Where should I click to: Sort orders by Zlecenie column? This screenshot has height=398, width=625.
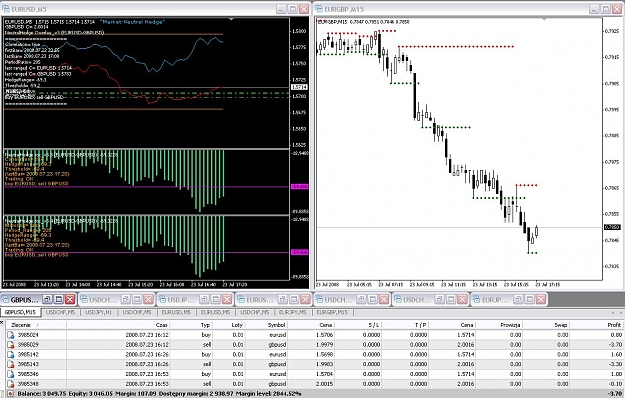pos(36,325)
